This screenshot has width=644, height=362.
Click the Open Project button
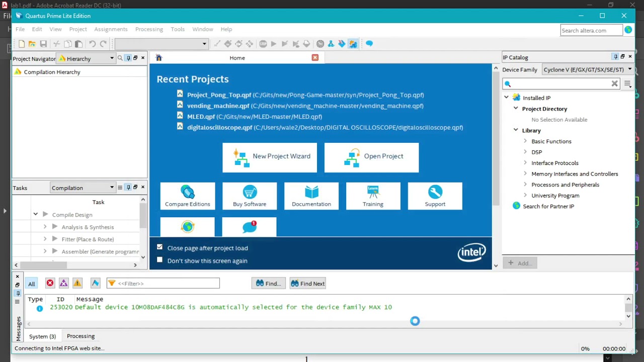point(371,157)
